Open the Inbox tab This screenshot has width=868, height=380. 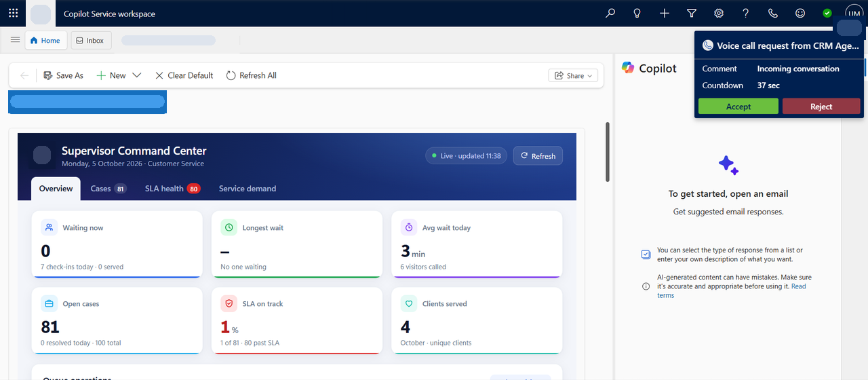pyautogui.click(x=91, y=41)
